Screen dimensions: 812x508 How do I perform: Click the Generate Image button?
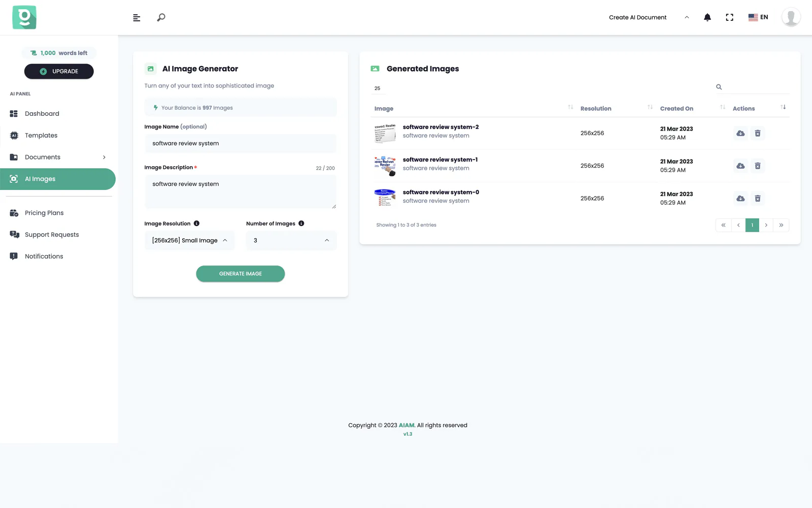tap(241, 274)
